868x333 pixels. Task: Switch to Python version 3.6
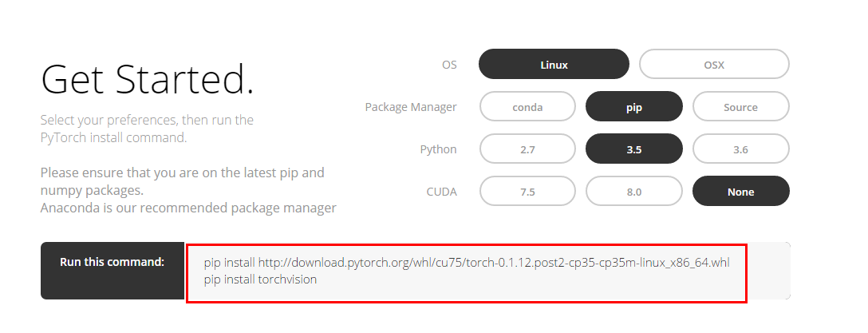pos(740,149)
